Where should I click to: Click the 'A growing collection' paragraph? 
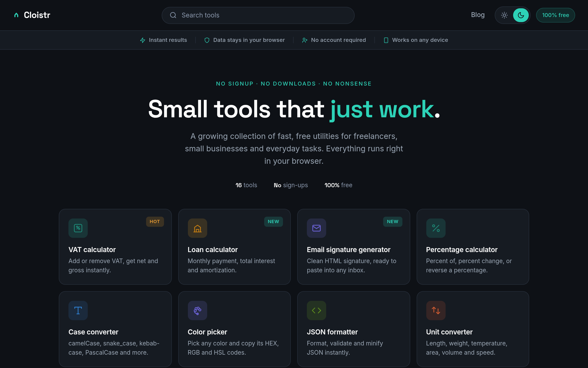point(294,149)
